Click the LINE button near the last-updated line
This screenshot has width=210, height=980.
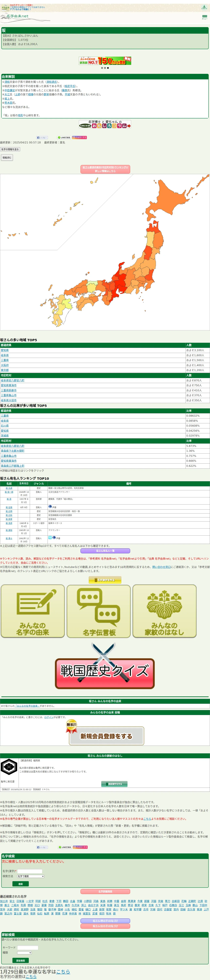point(64,138)
